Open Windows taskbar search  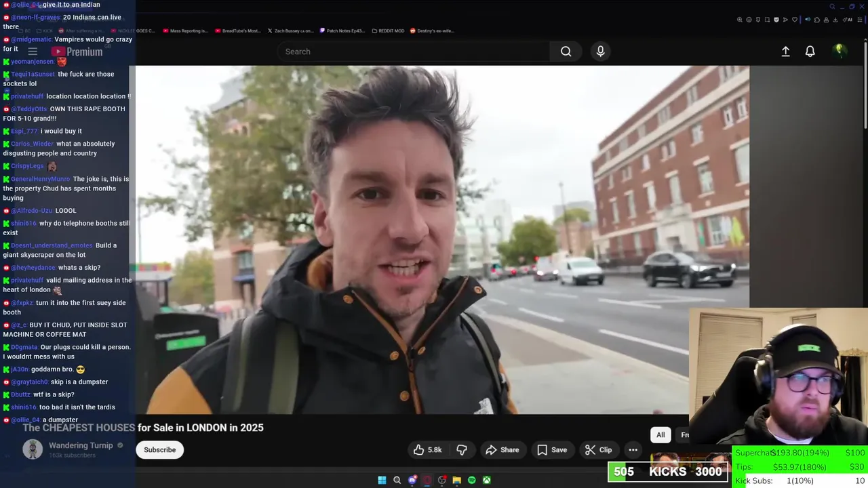[397, 480]
